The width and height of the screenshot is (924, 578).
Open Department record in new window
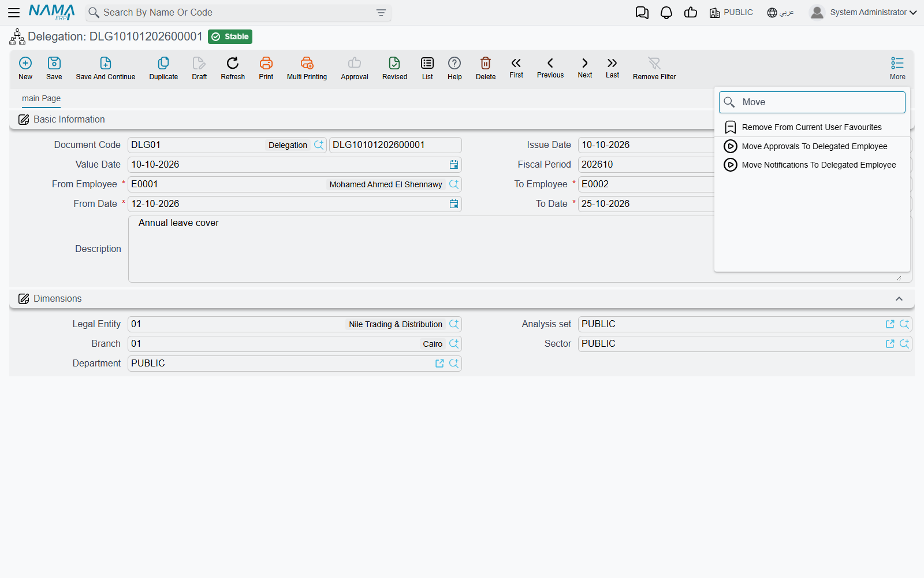pyautogui.click(x=439, y=364)
